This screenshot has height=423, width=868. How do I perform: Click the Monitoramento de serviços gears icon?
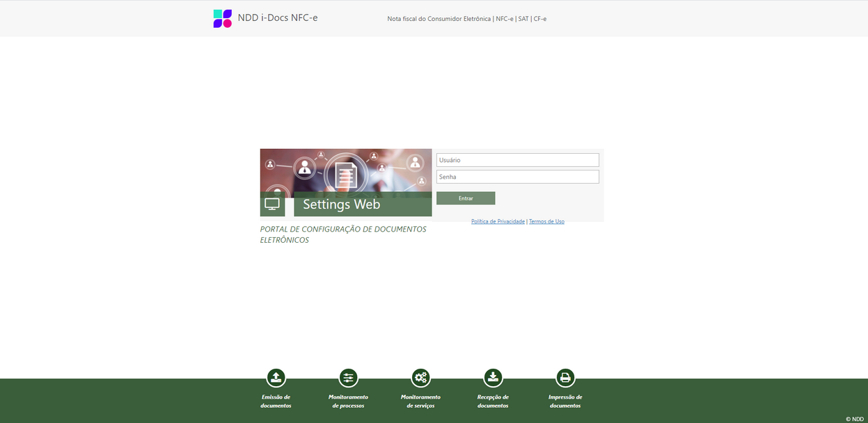[x=420, y=377]
